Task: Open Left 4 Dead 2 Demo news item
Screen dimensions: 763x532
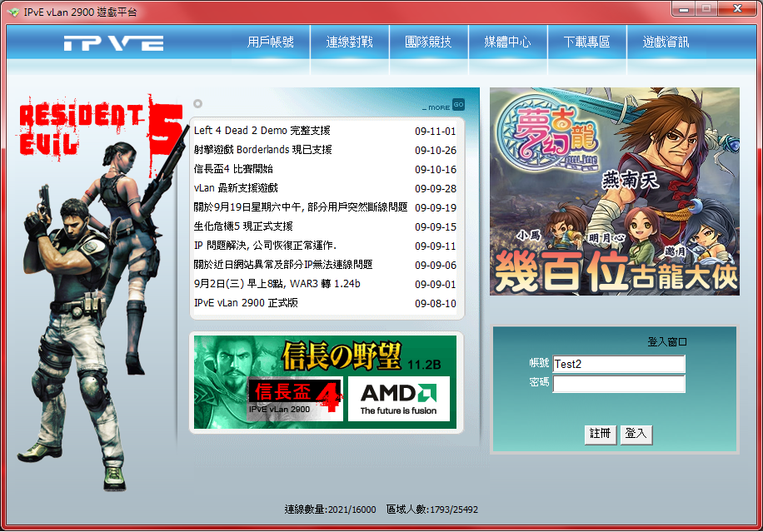Action: (262, 131)
